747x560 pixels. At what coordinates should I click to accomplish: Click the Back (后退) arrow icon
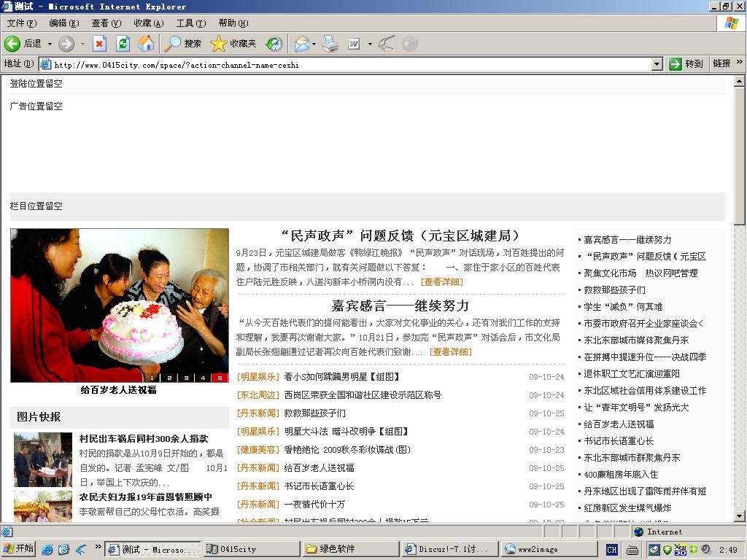click(x=12, y=44)
